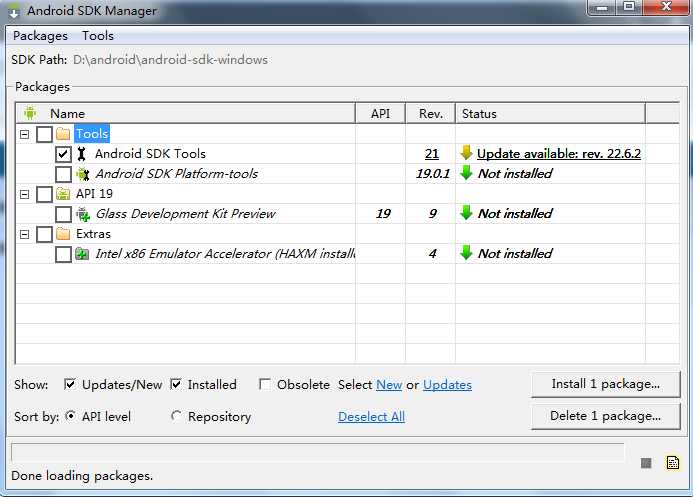Open the SDK Manager log icon
This screenshot has width=693, height=497.
673,463
